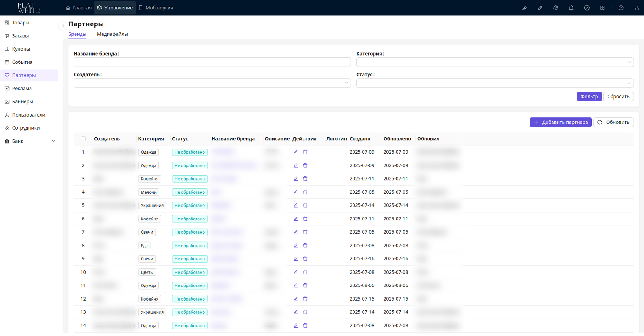Click the Добавить партнера button
The height and width of the screenshot is (336, 644).
coord(560,122)
